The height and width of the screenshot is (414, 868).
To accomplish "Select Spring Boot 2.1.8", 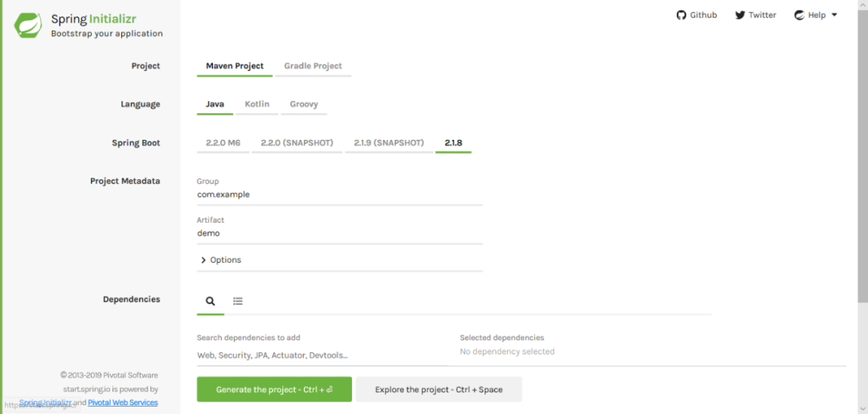I will (453, 143).
